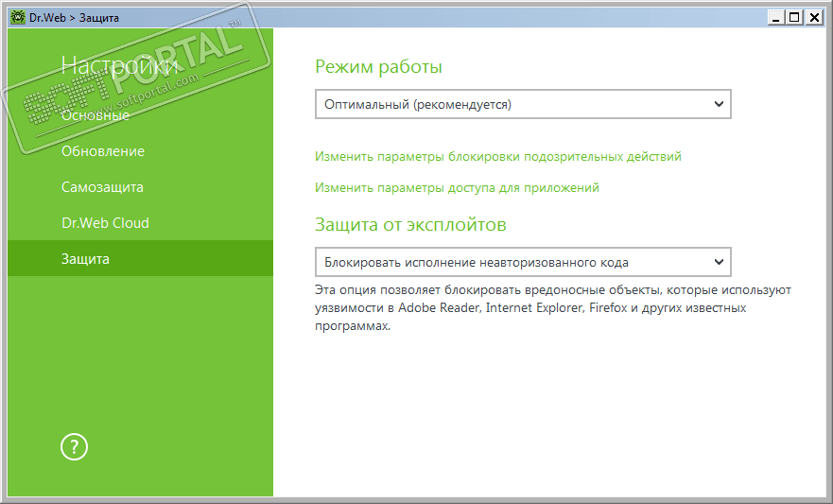Minimize the Dr.Web window
Viewport: 833px width, 504px height.
click(x=776, y=18)
